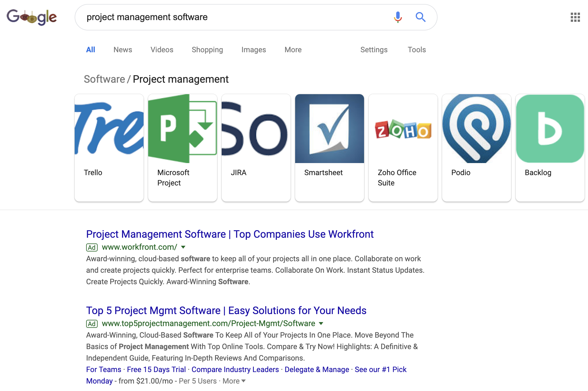Screen dimensions: 588x391
Task: Switch to the Shopping tab
Action: [x=207, y=50]
